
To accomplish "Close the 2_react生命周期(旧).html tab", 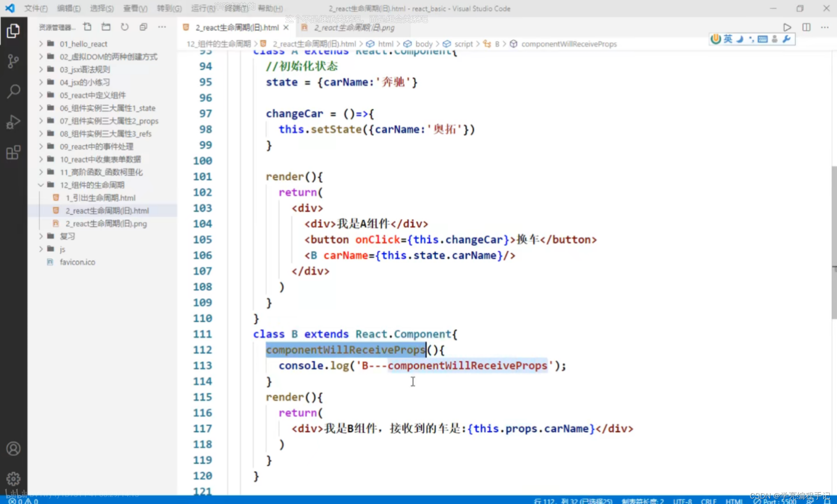I will (x=286, y=27).
